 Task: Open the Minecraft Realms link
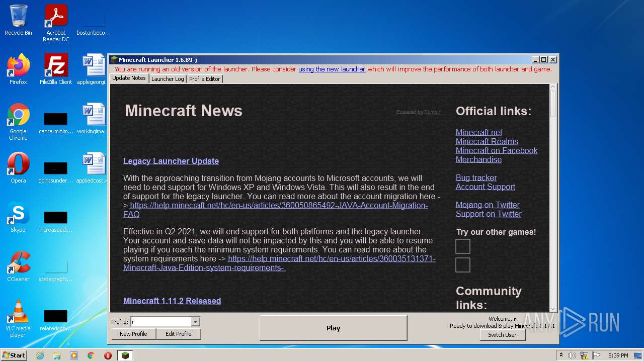click(x=487, y=141)
